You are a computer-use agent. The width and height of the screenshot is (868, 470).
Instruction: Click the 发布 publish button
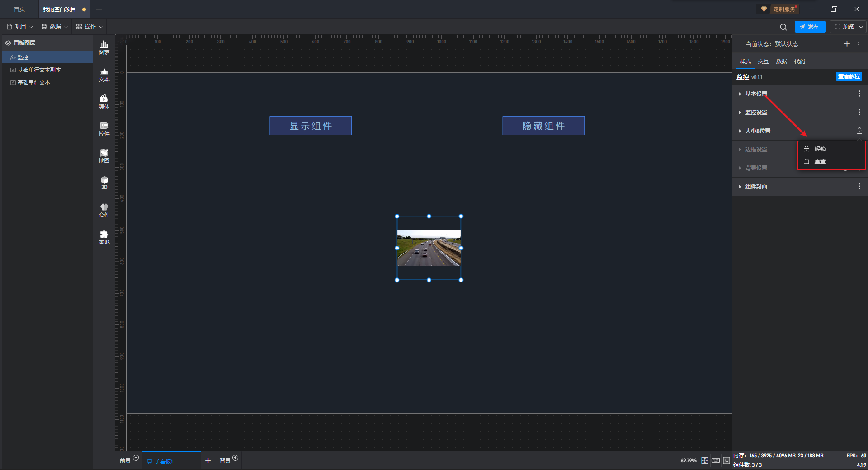[x=810, y=27]
